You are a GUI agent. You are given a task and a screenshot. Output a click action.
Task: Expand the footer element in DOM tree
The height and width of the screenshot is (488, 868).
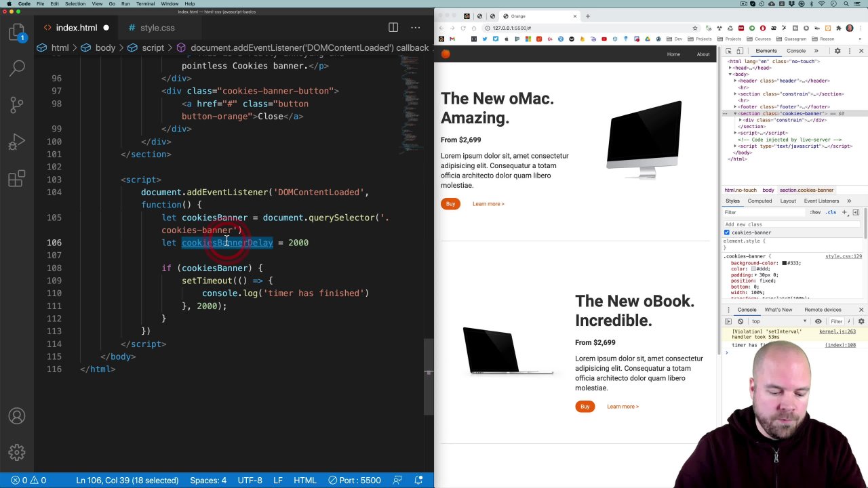click(x=736, y=106)
